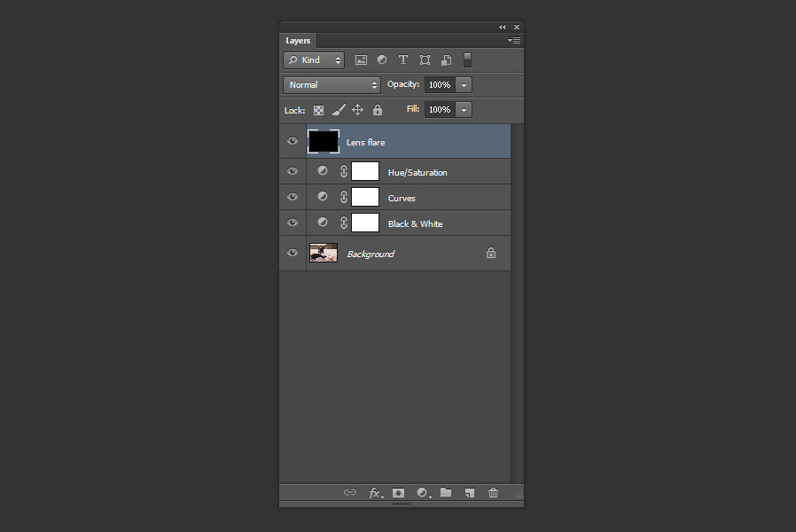
Task: Select the adjustment layers filter icon
Action: coord(382,59)
